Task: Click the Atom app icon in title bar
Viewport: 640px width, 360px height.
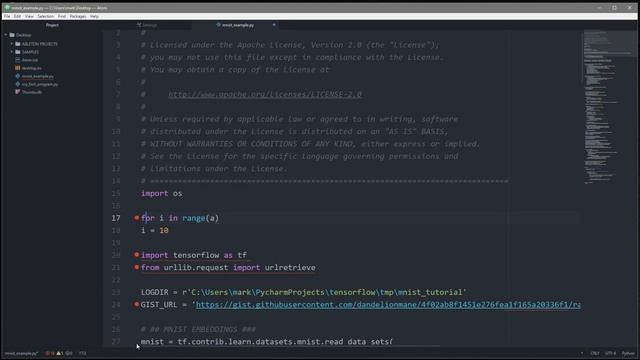Action: [x=7, y=7]
